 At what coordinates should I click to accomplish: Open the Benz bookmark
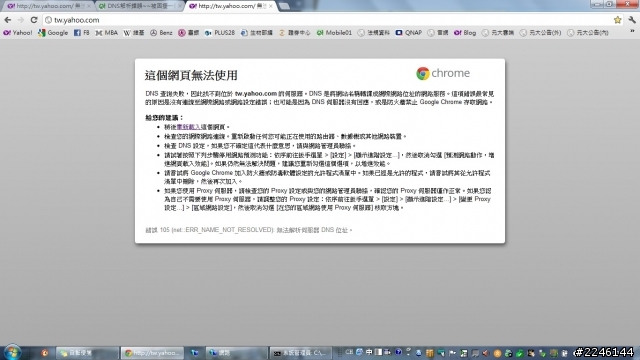161,33
